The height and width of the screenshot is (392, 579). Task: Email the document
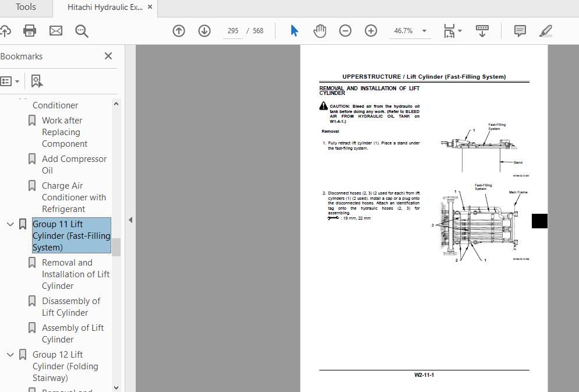click(55, 30)
